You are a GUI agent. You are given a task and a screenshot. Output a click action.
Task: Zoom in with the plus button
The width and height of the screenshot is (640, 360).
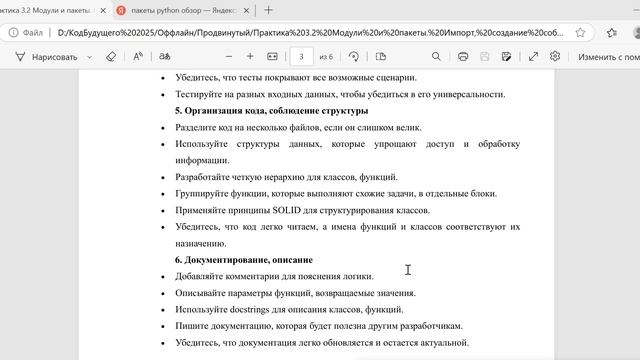tap(250, 57)
